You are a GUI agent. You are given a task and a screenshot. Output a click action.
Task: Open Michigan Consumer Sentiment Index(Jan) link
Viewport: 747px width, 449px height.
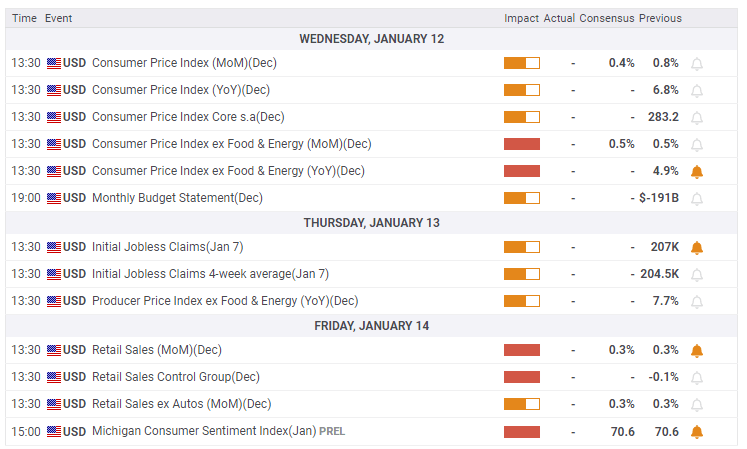pos(203,431)
